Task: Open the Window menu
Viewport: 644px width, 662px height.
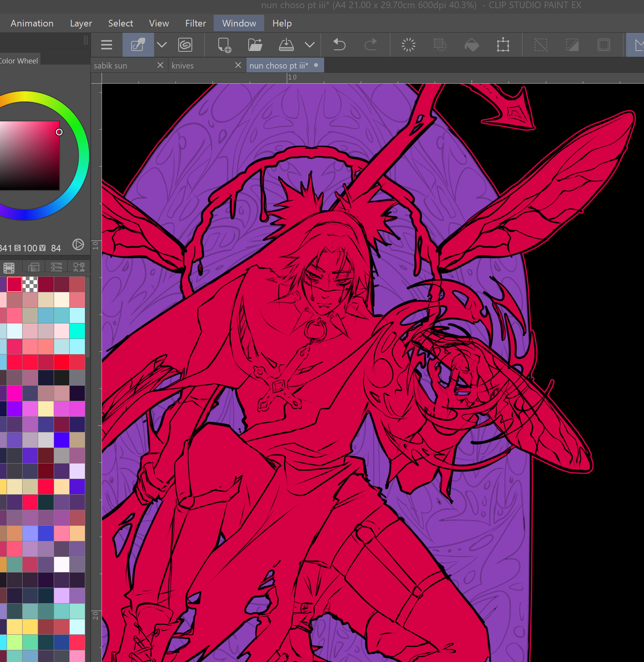Action: 239,23
